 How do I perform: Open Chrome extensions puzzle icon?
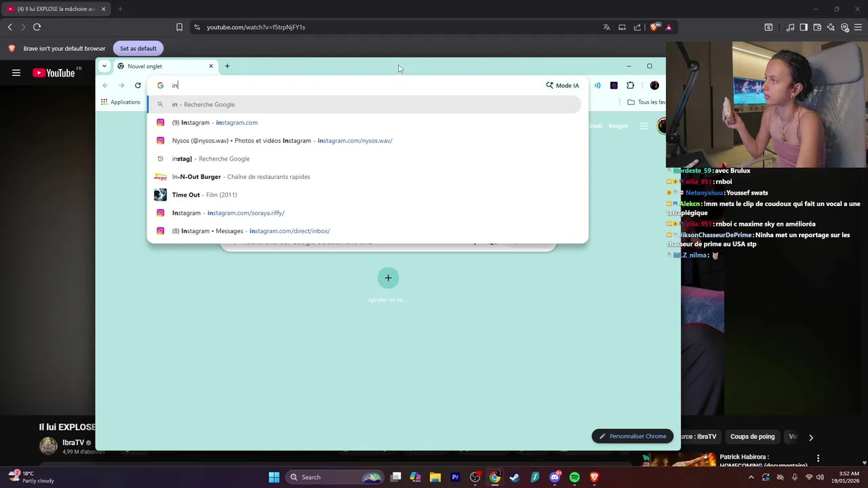(631, 85)
